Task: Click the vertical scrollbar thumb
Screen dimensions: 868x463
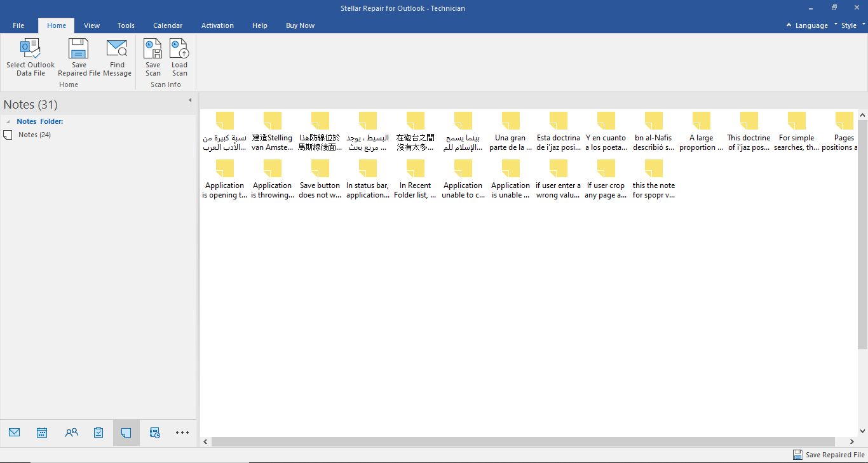Action: click(862, 234)
